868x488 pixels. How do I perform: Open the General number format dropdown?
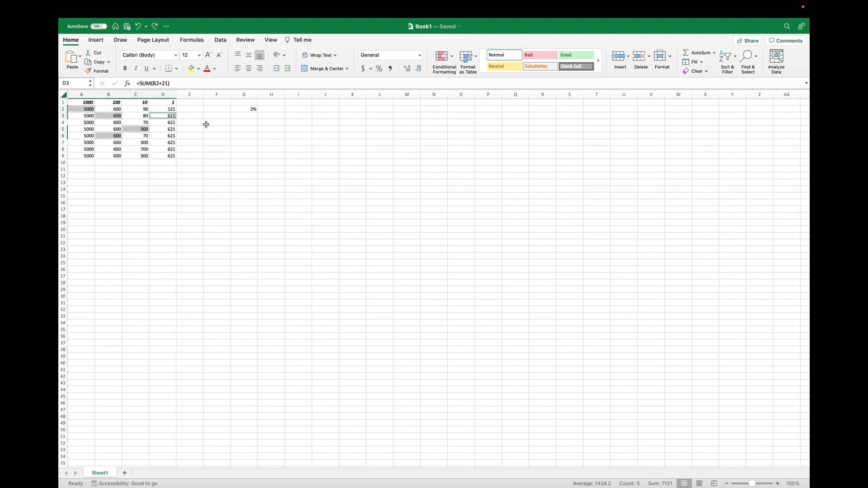pos(419,55)
